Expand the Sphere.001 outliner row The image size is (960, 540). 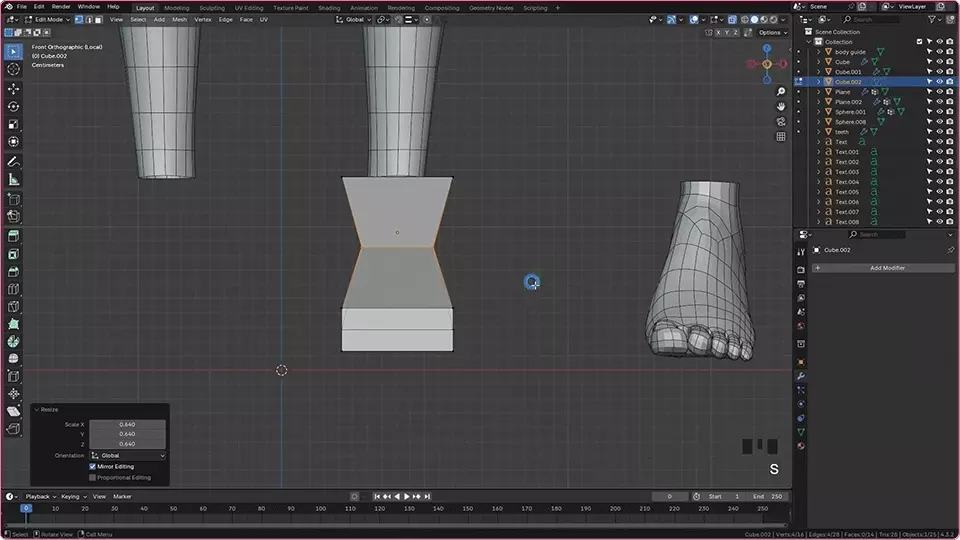point(819,112)
